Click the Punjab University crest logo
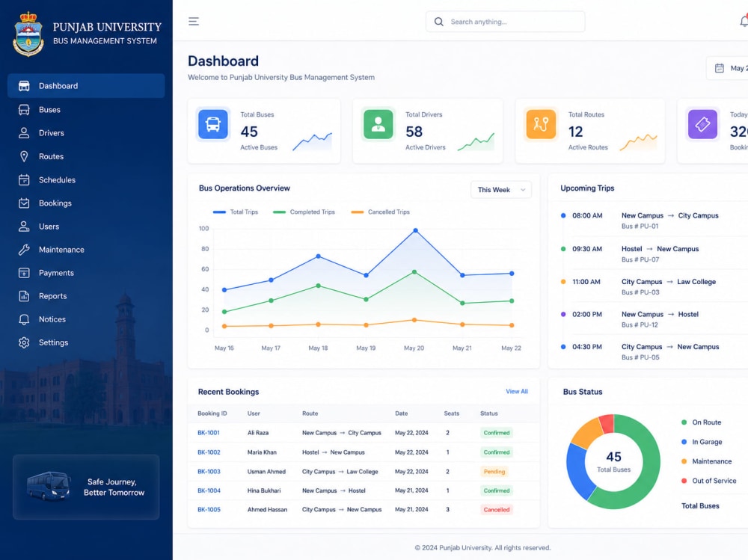 click(x=28, y=34)
